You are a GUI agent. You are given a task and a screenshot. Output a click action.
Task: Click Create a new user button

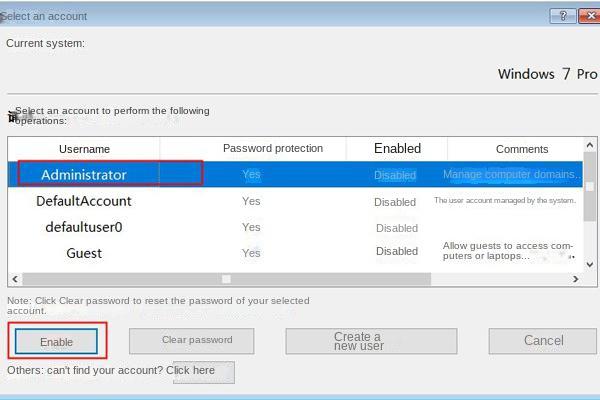coord(371,341)
